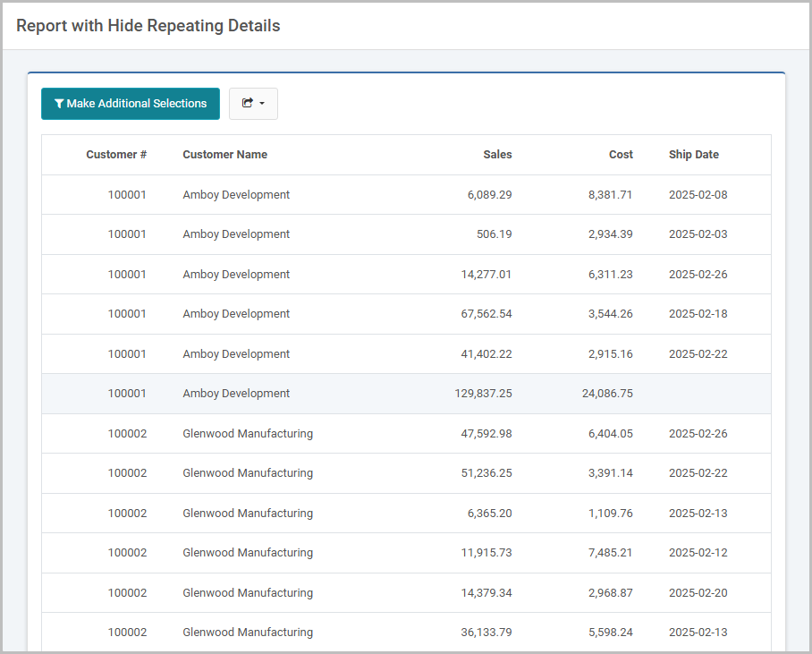Click ship date 2025-02-18
This screenshot has height=654, width=812.
click(x=698, y=314)
